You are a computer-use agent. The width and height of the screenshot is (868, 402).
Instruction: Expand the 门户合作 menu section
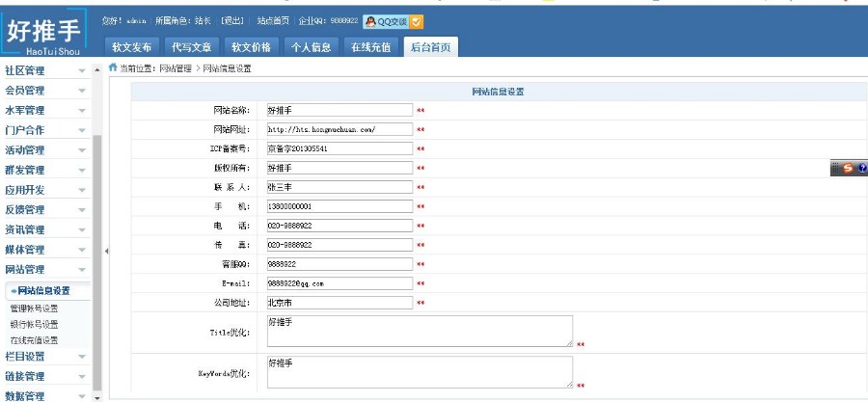pyautogui.click(x=45, y=130)
